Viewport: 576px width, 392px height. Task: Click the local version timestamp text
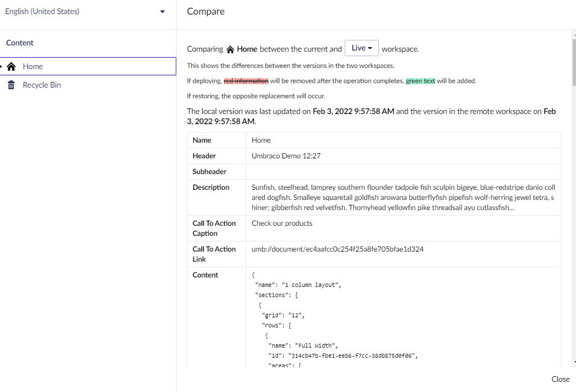pos(353,111)
